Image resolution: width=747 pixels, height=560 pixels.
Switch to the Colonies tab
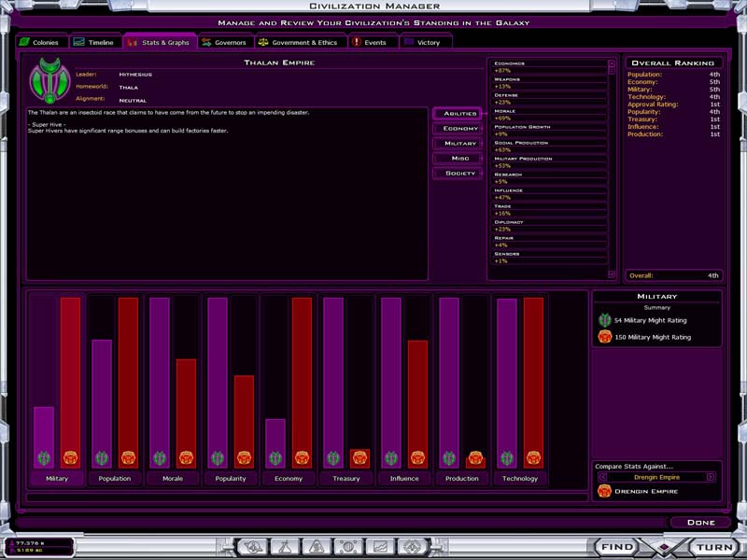[x=42, y=42]
